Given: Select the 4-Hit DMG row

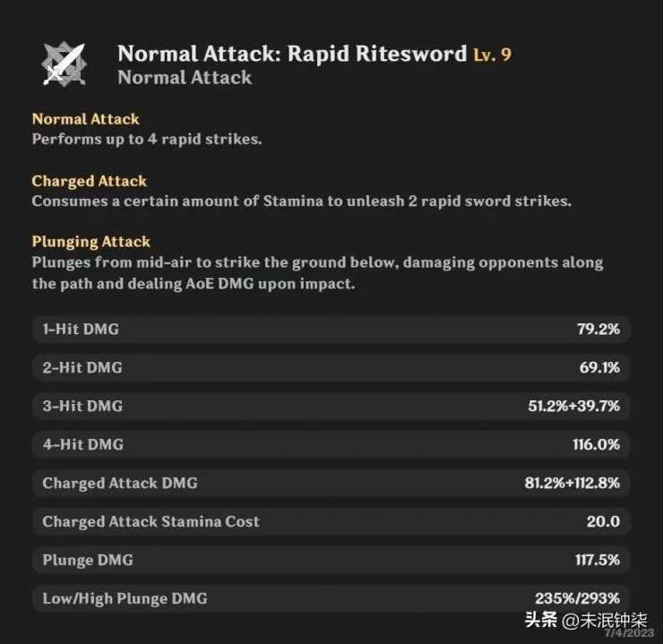Looking at the screenshot, I should [x=331, y=444].
